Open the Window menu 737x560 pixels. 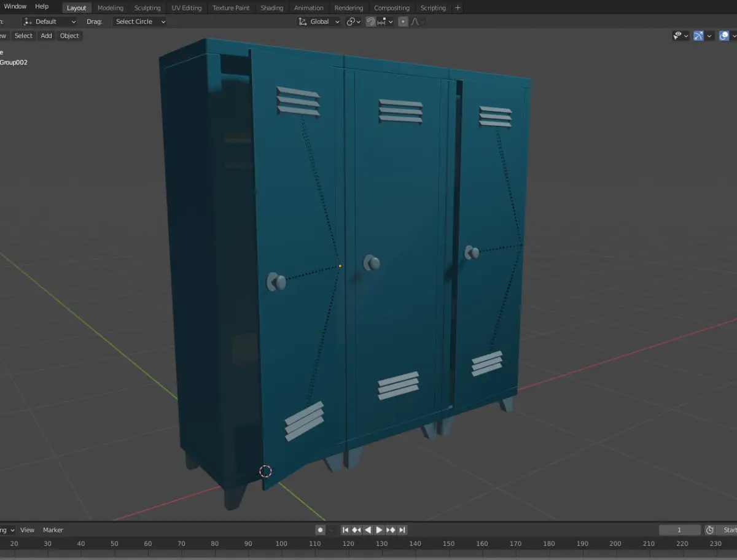[15, 6]
